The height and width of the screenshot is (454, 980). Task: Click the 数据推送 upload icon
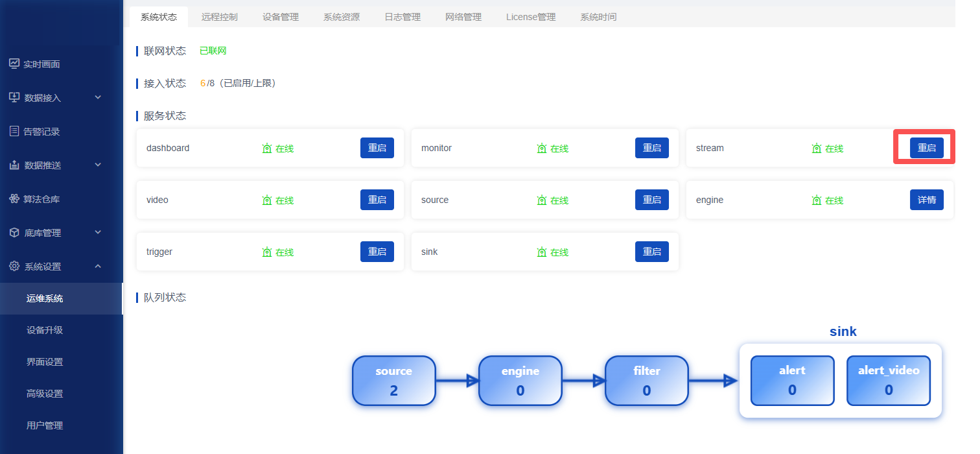coord(14,165)
